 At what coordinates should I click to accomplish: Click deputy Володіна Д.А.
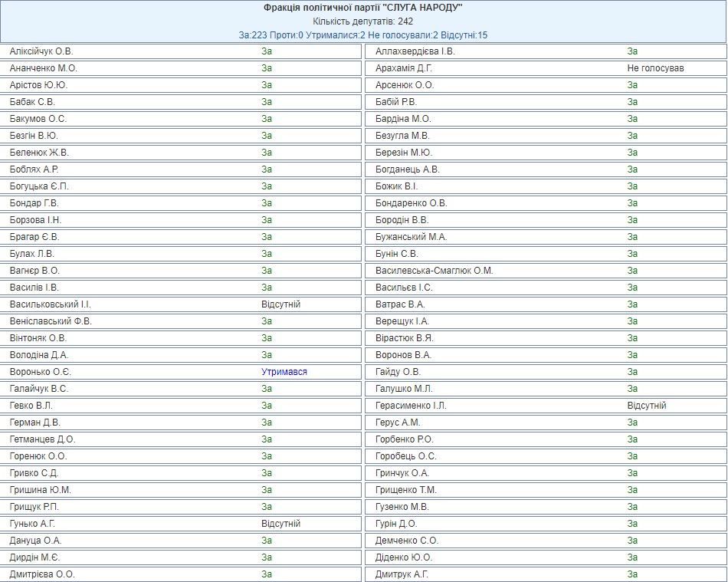point(39,355)
